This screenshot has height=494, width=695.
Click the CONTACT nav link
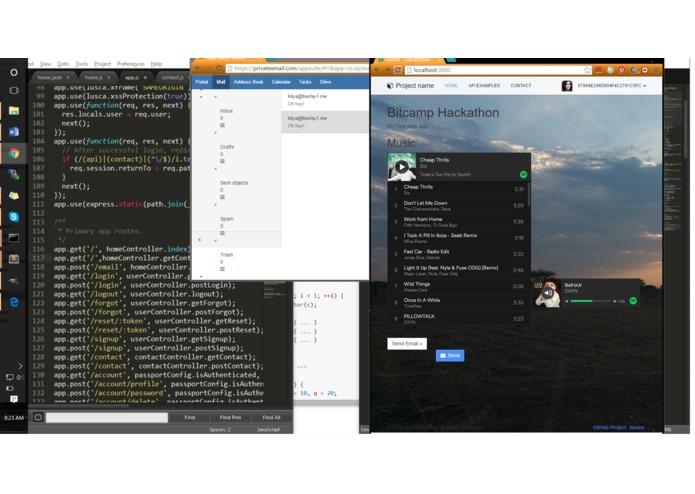point(520,86)
